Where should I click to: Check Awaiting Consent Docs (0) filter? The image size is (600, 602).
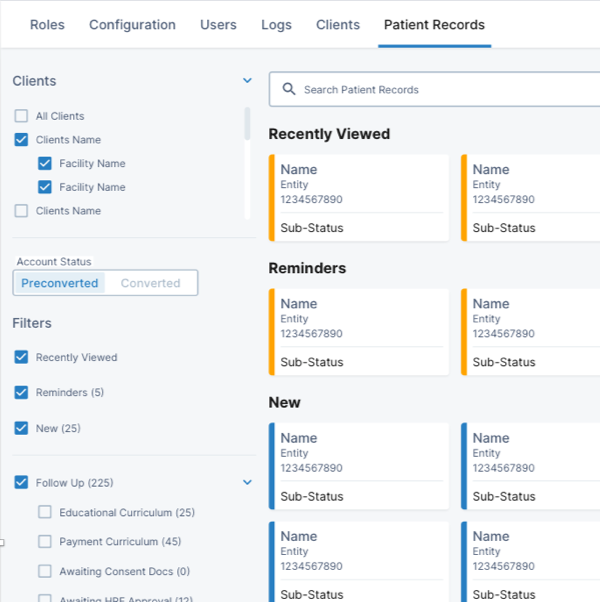click(x=45, y=571)
